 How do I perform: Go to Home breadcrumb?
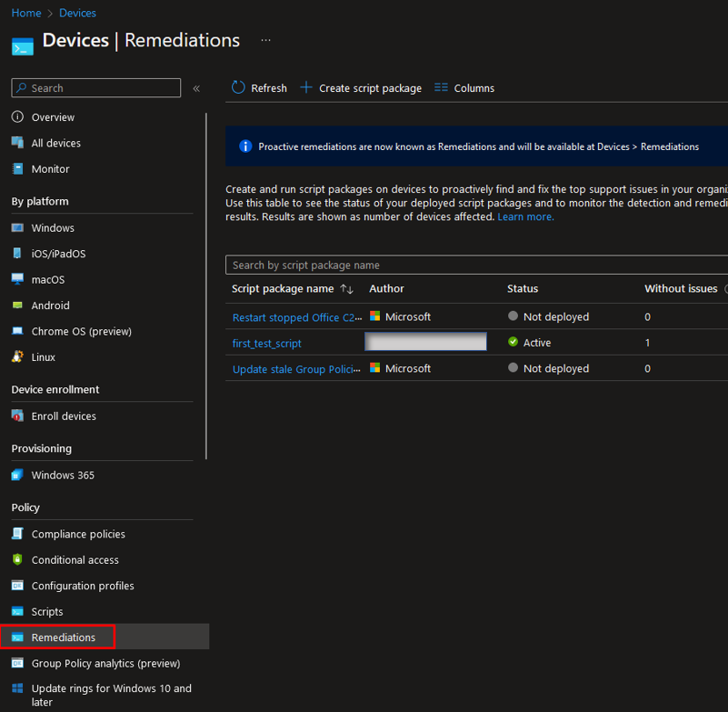click(x=26, y=13)
